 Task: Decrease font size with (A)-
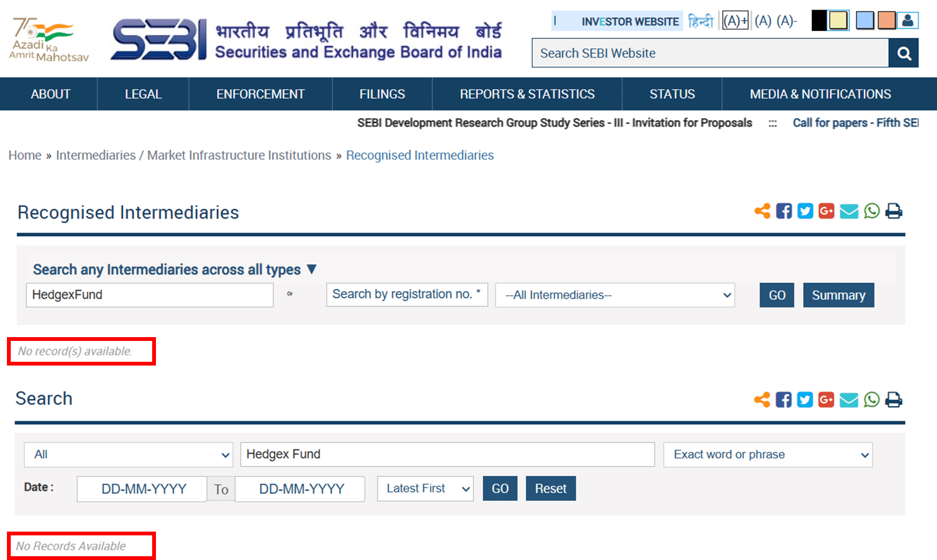point(787,21)
